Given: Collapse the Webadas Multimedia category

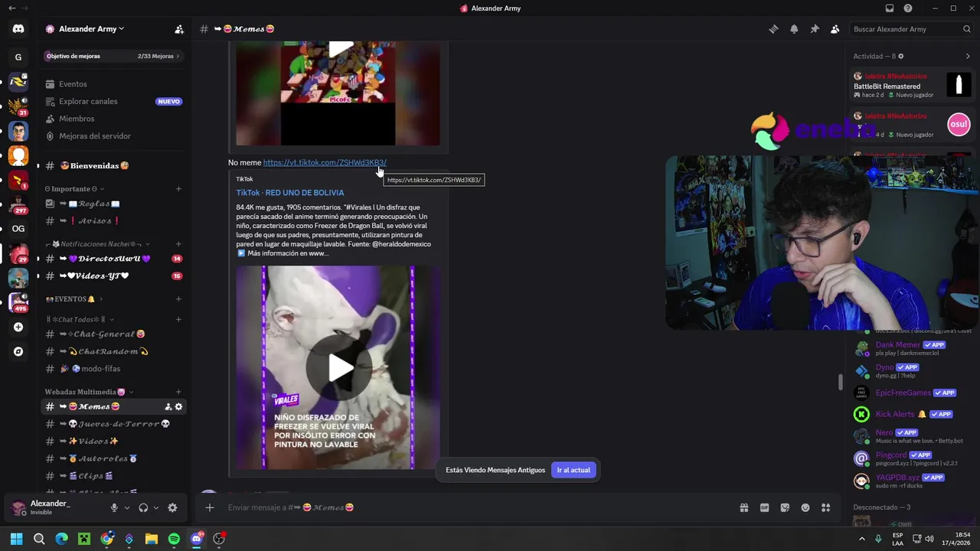Looking at the screenshot, I should [89, 392].
